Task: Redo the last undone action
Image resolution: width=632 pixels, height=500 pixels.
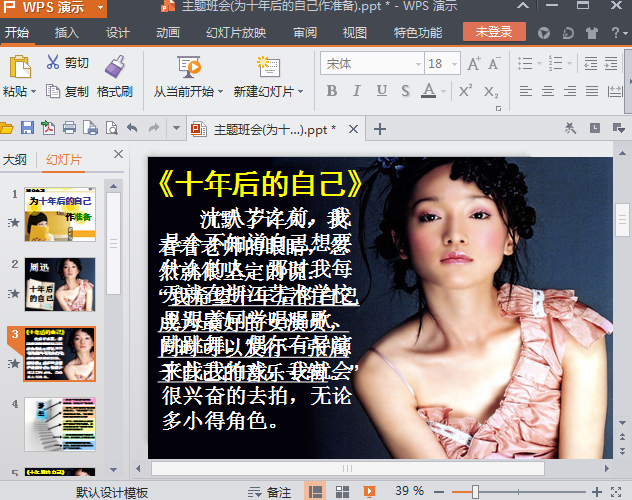Action: click(x=154, y=128)
